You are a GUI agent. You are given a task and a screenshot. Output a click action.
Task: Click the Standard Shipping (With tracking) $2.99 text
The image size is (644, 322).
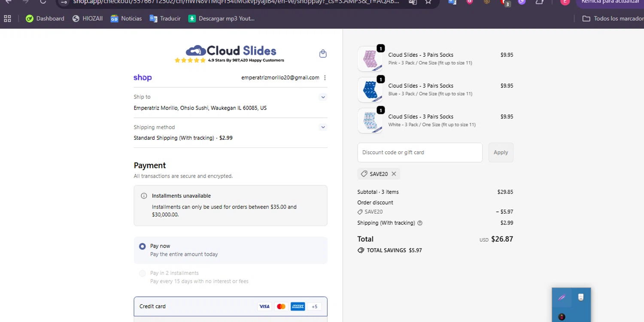click(x=183, y=138)
